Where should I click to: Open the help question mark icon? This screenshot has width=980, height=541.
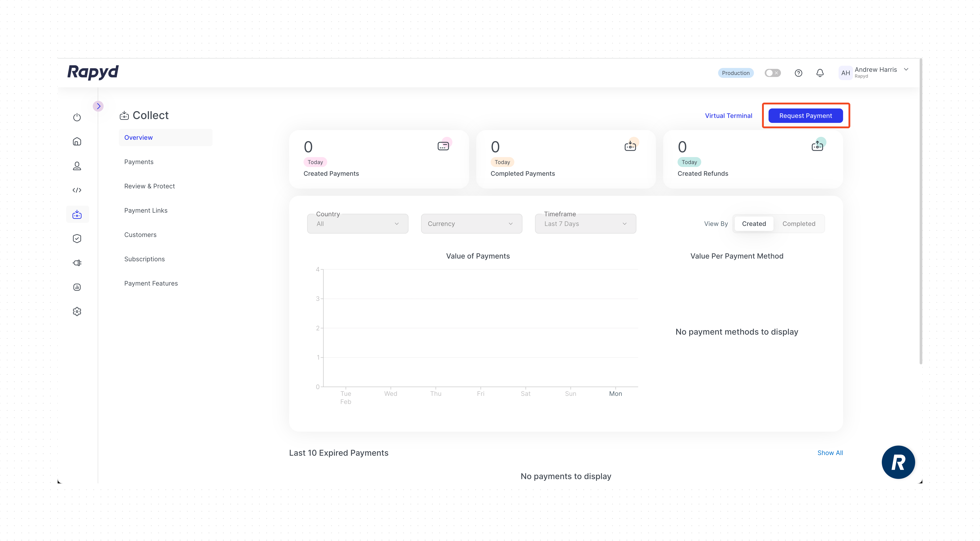tap(798, 73)
